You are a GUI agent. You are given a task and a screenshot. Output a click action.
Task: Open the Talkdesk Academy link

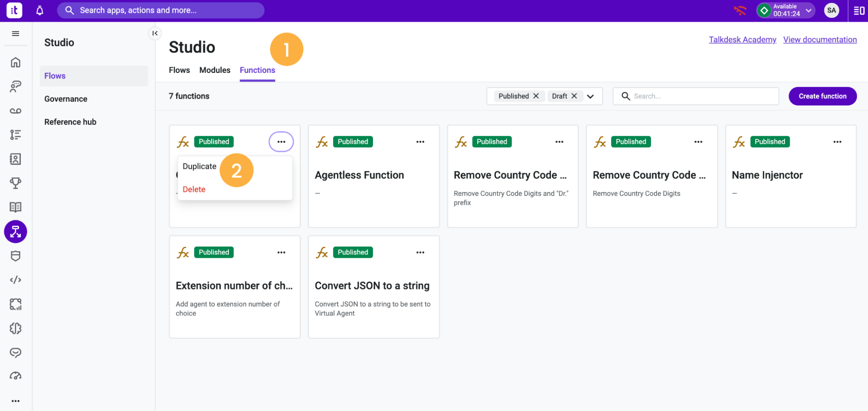(x=743, y=40)
